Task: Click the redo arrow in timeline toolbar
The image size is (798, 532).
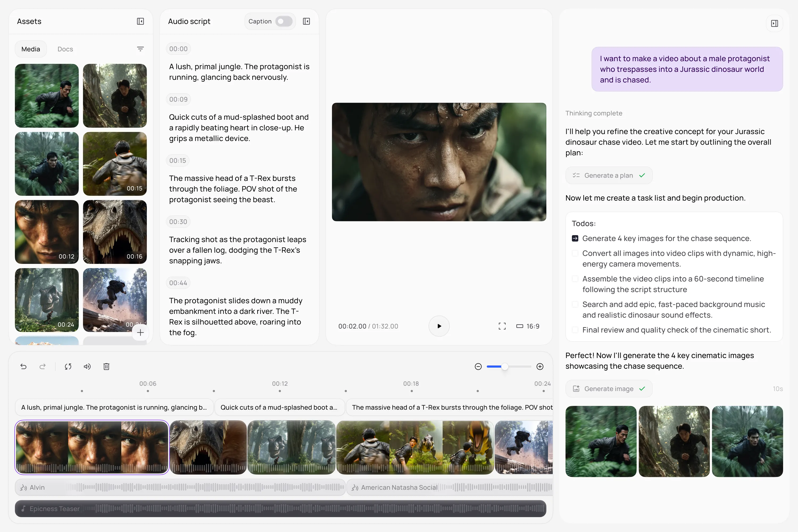Action: coord(42,367)
